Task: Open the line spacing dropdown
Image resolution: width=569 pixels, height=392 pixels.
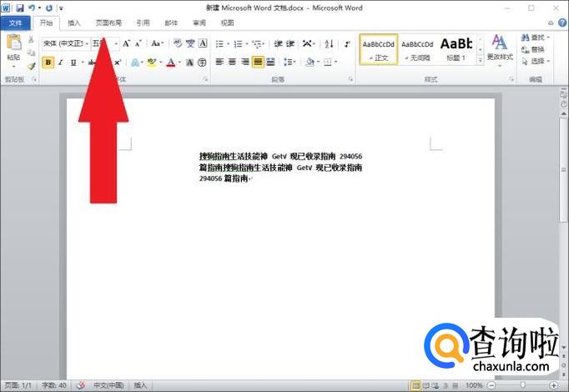Action: (x=290, y=62)
